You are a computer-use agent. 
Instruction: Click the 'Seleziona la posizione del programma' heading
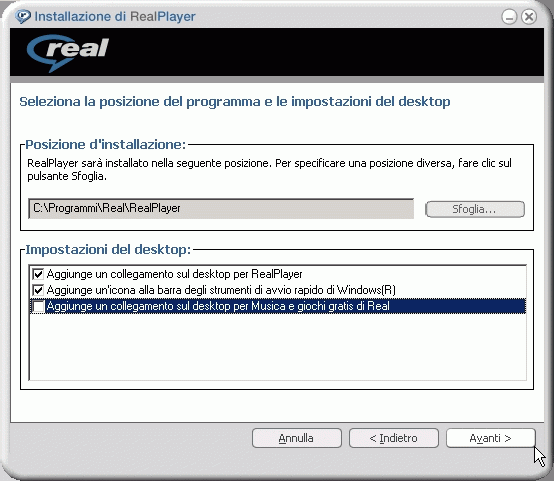(x=235, y=102)
